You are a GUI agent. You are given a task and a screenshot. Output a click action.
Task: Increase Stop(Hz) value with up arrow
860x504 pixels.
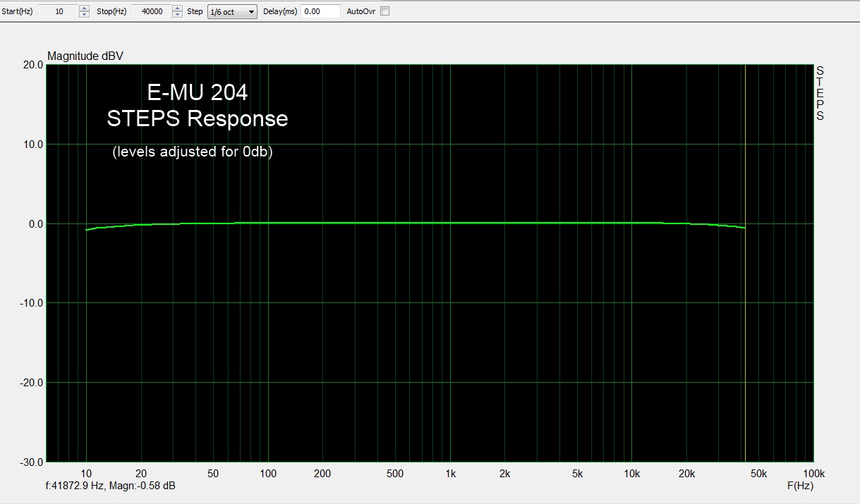pos(178,8)
